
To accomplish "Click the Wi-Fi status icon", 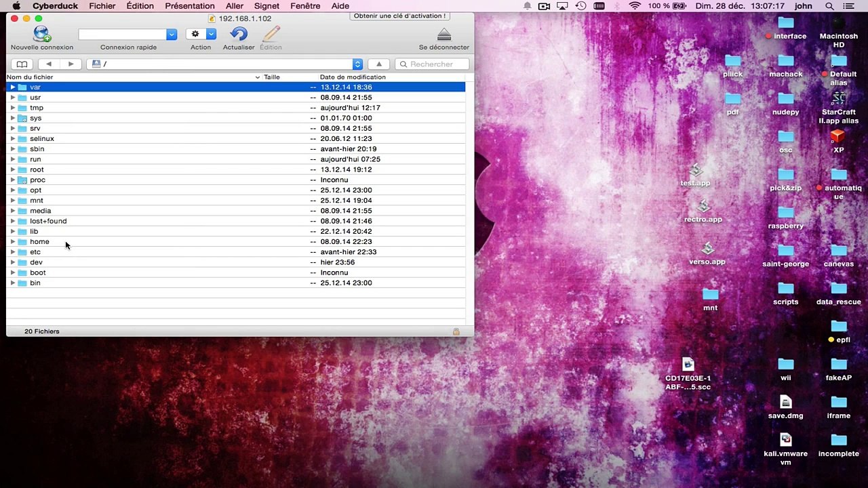I will click(x=634, y=6).
